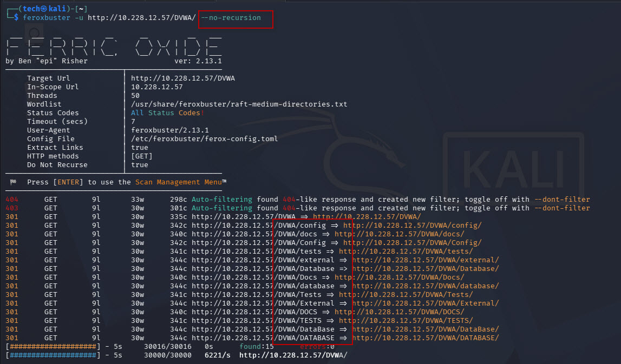Viewport: 621px width, 364px height.
Task: Click the found:15 counter
Action: click(x=257, y=347)
